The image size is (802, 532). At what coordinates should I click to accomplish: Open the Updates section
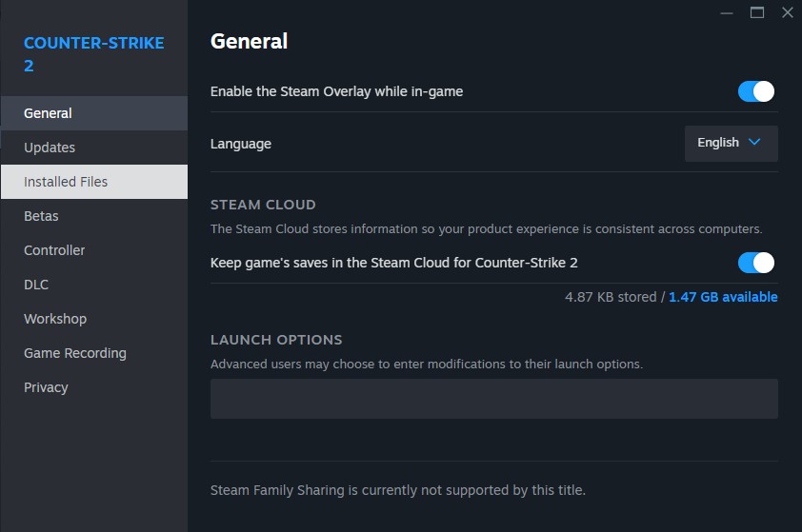click(94, 148)
